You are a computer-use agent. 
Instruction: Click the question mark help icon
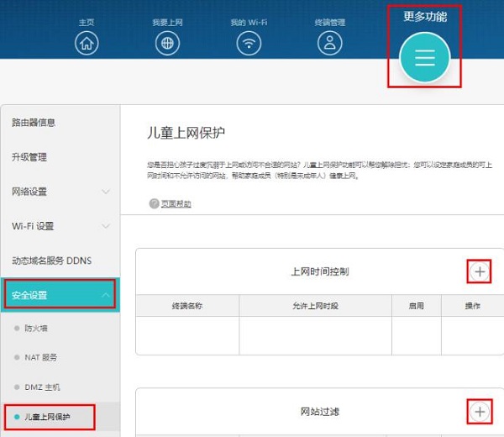[154, 204]
